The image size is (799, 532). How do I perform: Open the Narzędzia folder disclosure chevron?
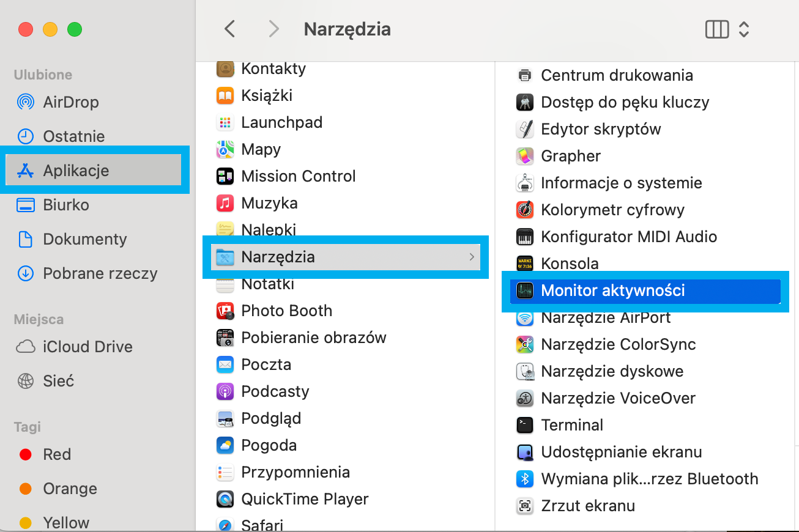pyautogui.click(x=472, y=257)
